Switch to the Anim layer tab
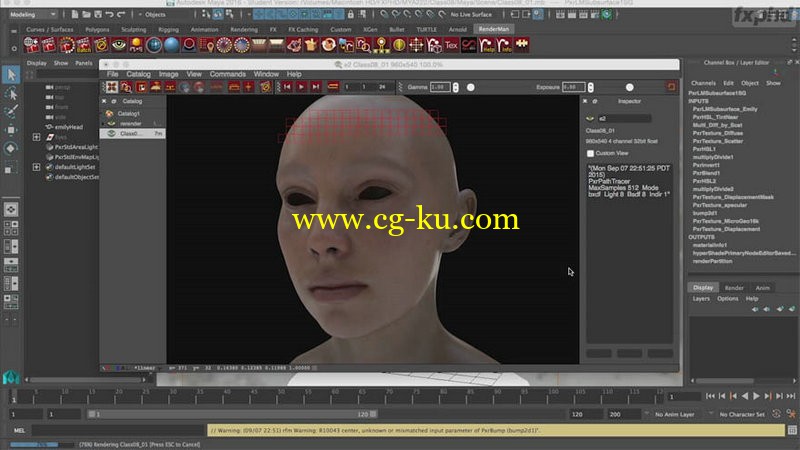 (762, 288)
